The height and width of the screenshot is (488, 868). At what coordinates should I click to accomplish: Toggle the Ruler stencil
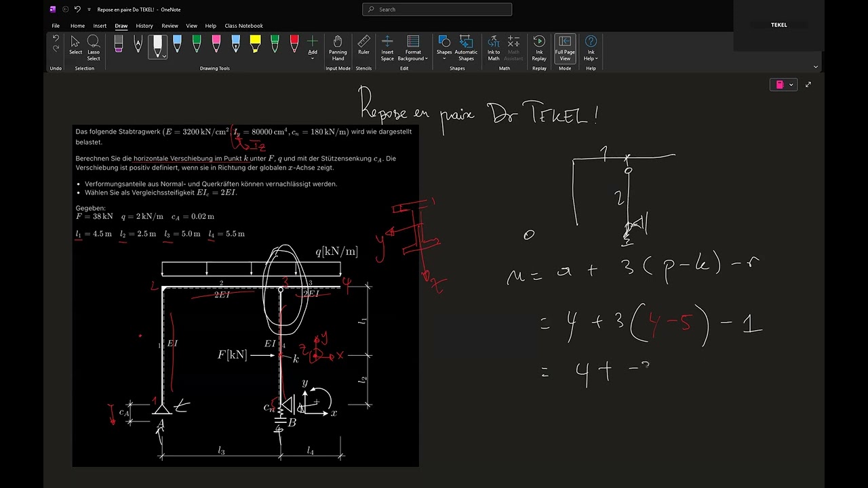click(x=364, y=45)
